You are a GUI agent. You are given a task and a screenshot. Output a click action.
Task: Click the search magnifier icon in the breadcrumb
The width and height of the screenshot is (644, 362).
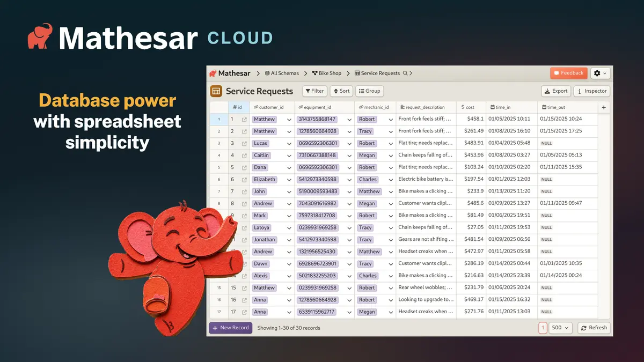click(405, 73)
